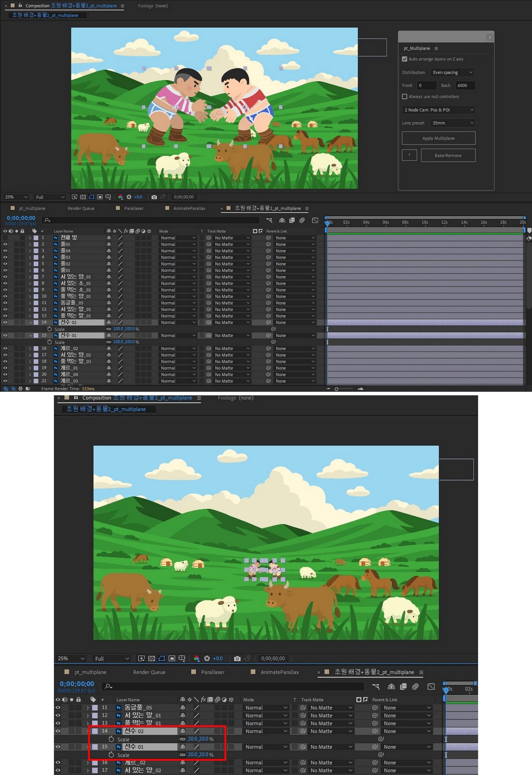Reset exposure icon in upper viewer toolbar
Viewport: 532px width, 775px height.
pyautogui.click(x=129, y=197)
